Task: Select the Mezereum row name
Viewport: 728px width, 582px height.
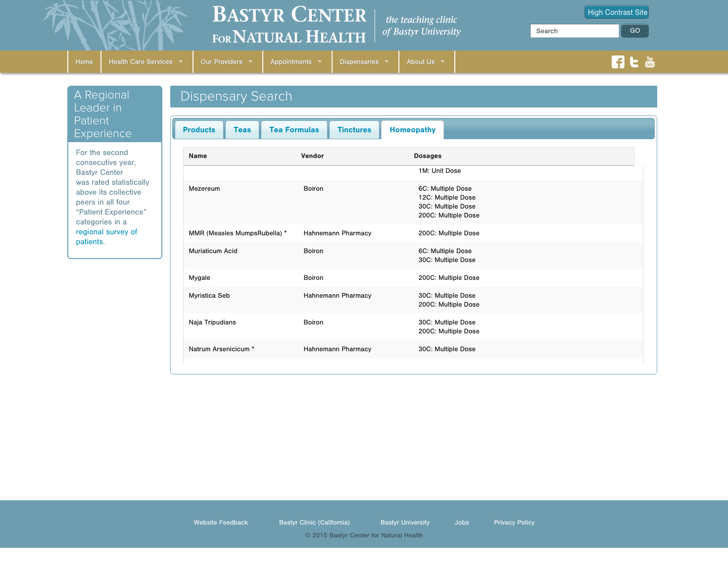Action: 204,189
